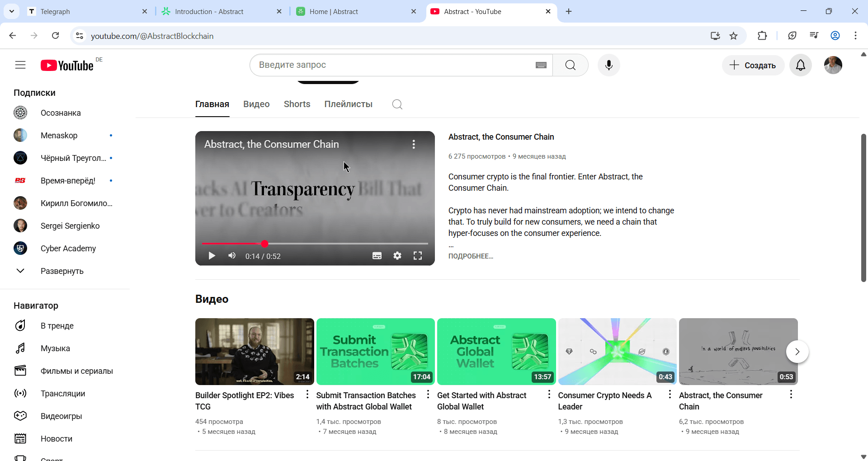Expand the description with ПОДРОБНЕЕ
The image size is (868, 461).
[471, 256]
